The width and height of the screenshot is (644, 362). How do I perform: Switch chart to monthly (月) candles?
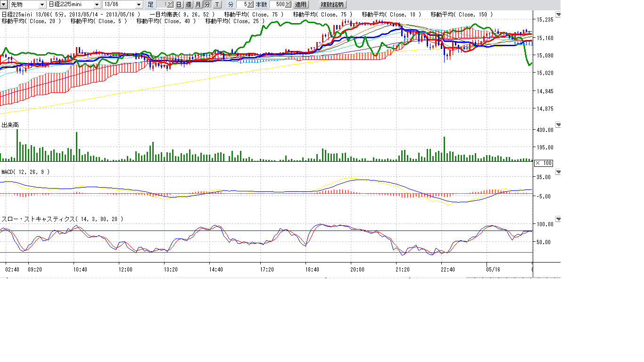[x=198, y=5]
